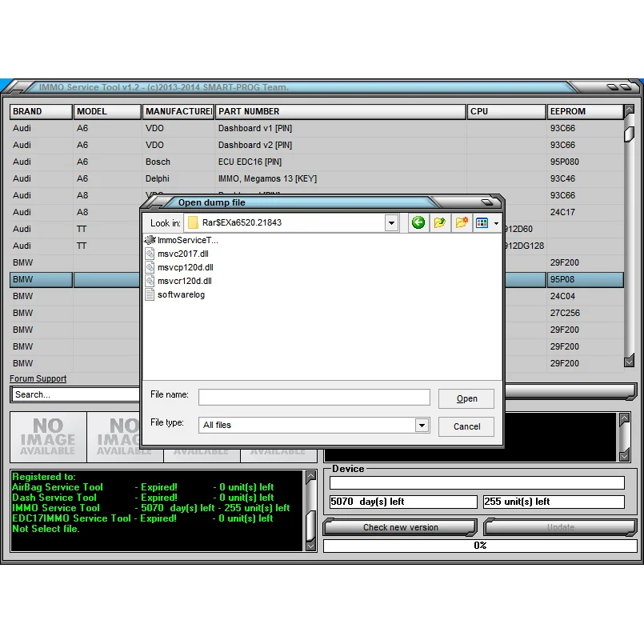The height and width of the screenshot is (644, 644).
Task: Click the Search field in main window
Action: click(x=75, y=394)
